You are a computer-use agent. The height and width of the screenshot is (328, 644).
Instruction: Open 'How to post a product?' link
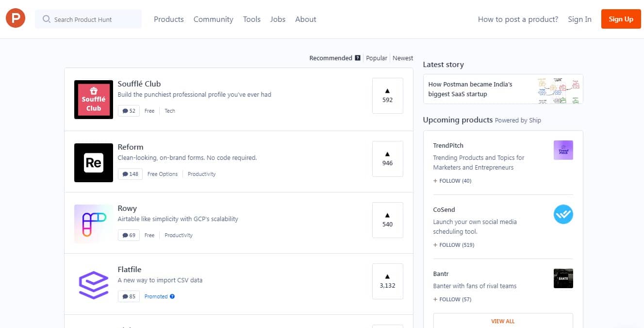click(x=518, y=19)
